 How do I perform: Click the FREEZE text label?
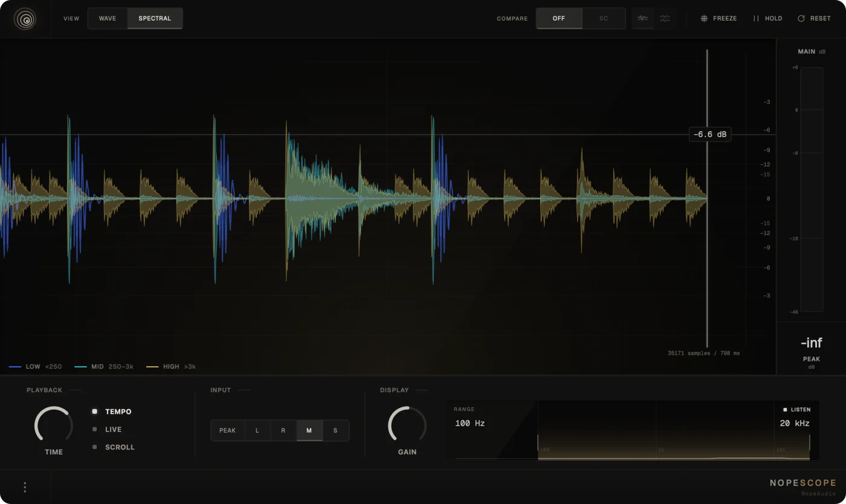[725, 19]
